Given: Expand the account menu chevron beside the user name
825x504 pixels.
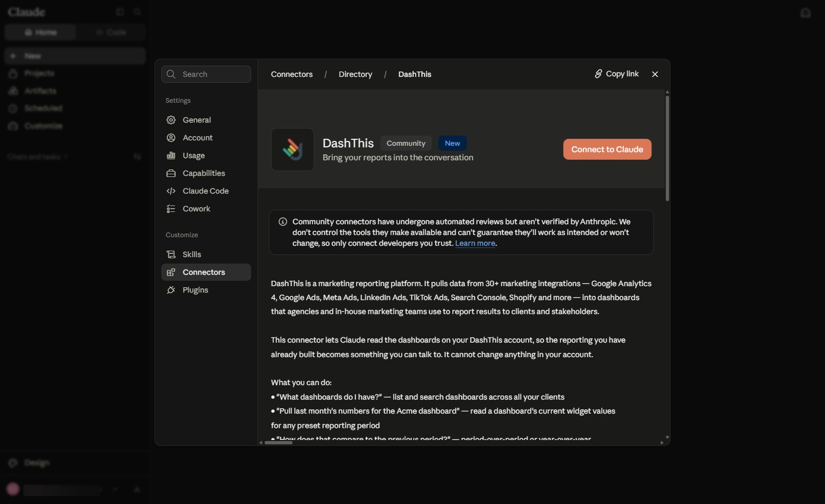Looking at the screenshot, I should point(115,489).
